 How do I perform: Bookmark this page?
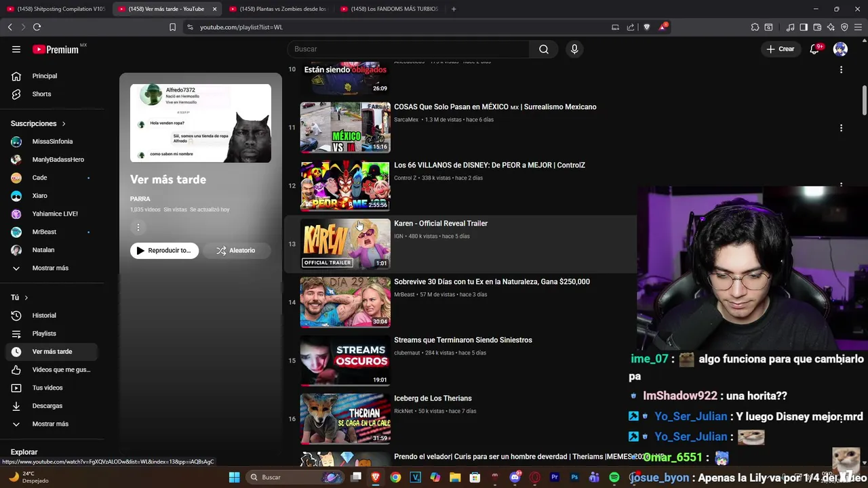(172, 27)
